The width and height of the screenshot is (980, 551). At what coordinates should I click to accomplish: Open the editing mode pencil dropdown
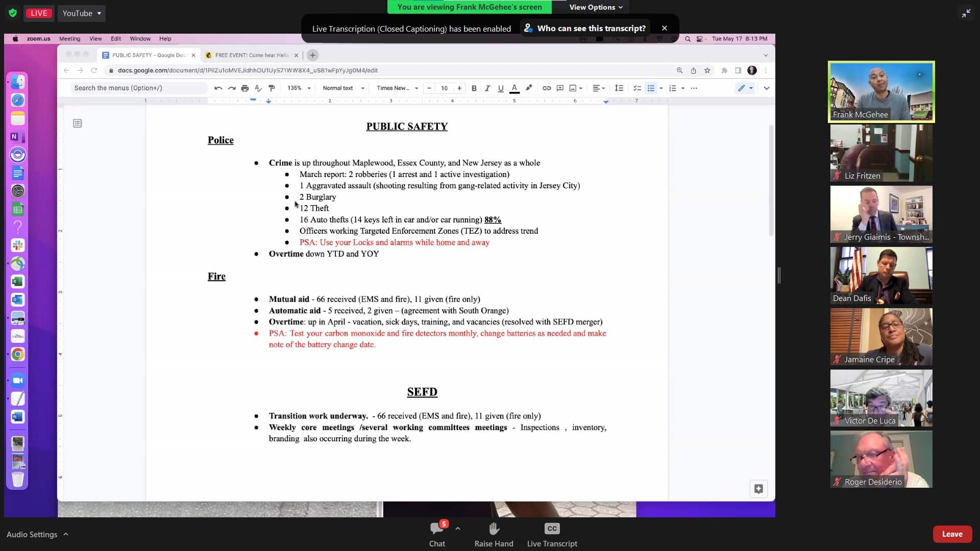[x=746, y=88]
